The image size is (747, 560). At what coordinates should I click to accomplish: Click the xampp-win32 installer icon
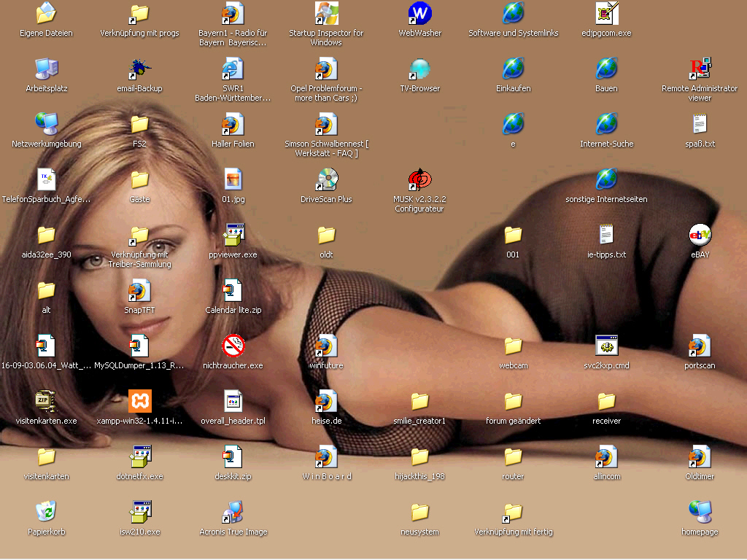point(139,402)
